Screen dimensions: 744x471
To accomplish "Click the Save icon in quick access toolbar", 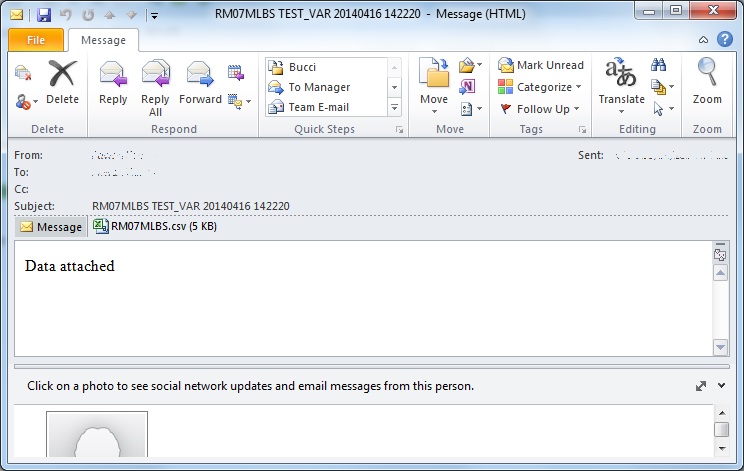I will coord(44,15).
